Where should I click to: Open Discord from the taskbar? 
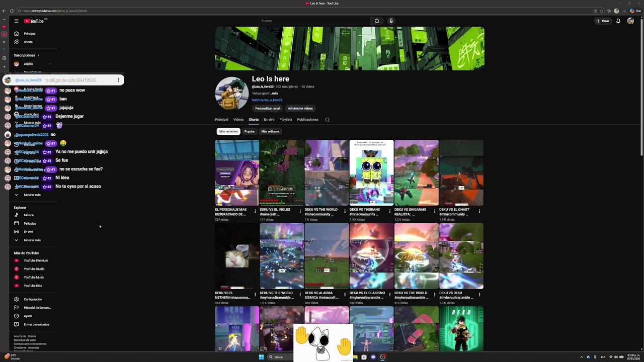point(373,357)
